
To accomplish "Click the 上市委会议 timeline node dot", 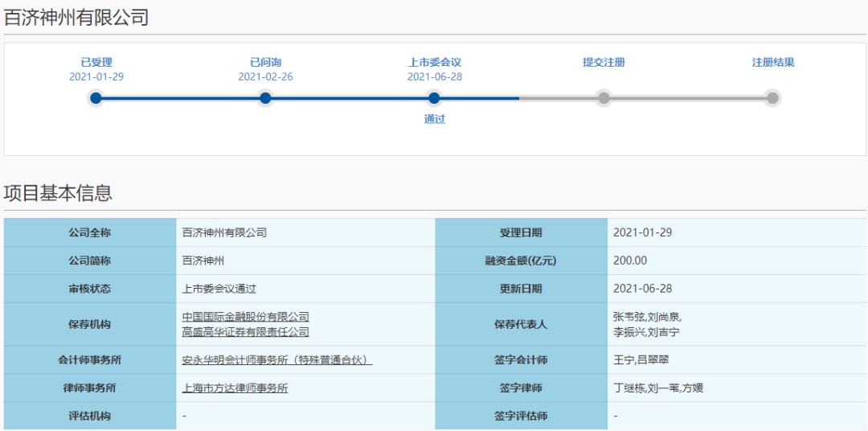I will point(435,99).
